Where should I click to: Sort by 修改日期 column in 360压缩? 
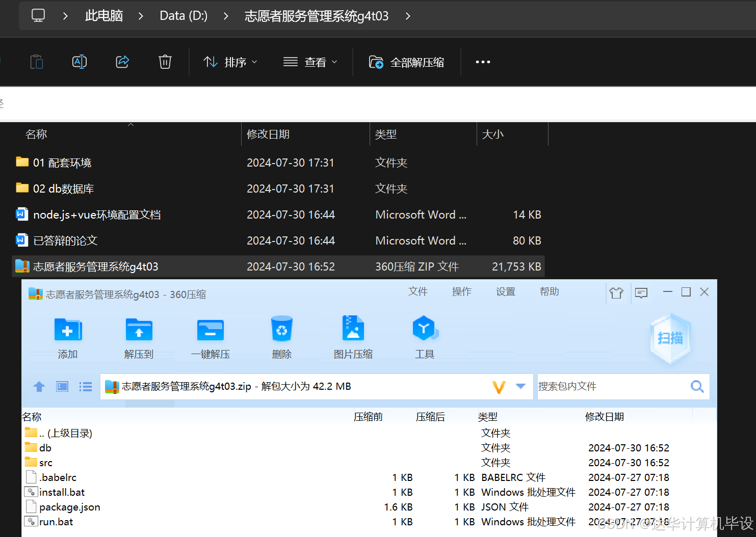(605, 417)
